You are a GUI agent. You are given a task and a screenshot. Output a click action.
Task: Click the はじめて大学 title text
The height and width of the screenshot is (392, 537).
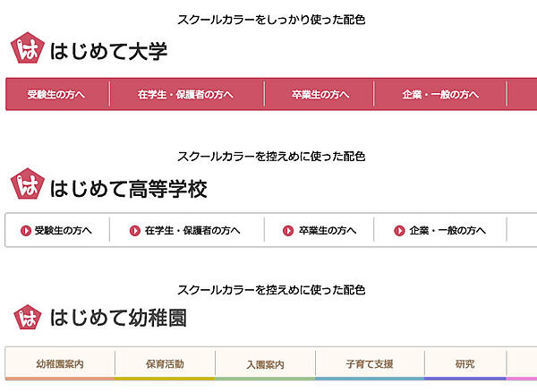109,52
